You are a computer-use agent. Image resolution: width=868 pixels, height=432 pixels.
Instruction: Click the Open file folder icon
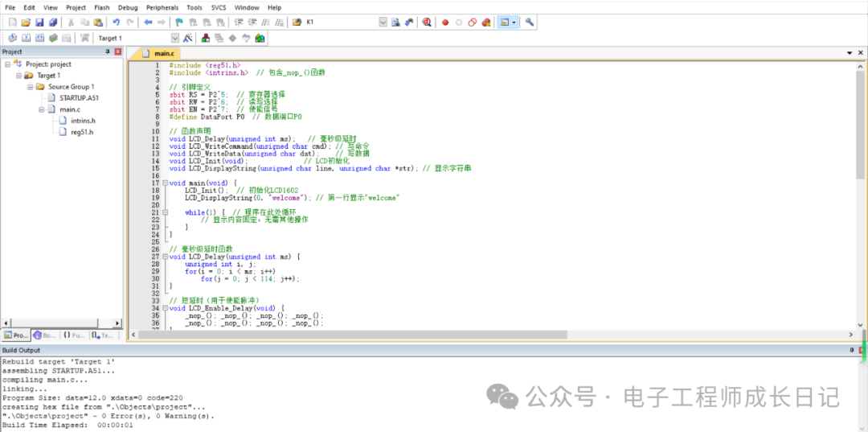26,23
